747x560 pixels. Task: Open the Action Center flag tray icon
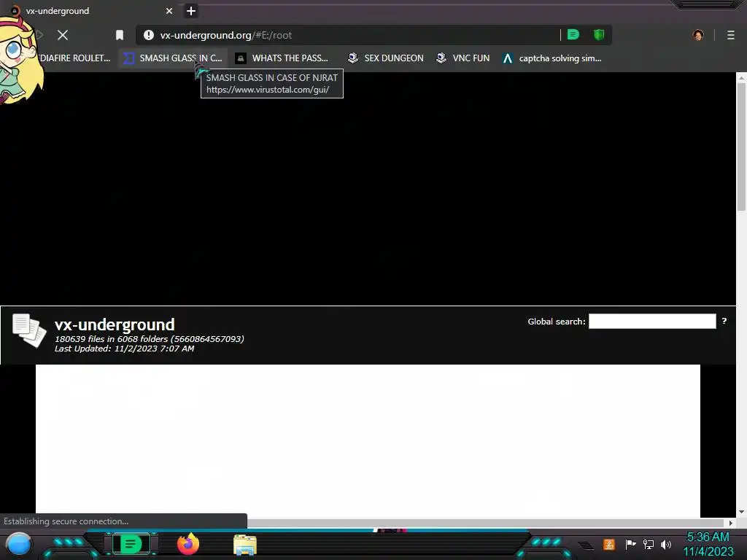630,544
